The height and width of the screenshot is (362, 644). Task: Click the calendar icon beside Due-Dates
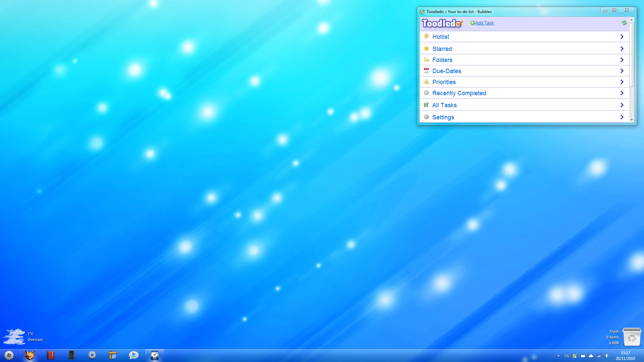coord(426,70)
